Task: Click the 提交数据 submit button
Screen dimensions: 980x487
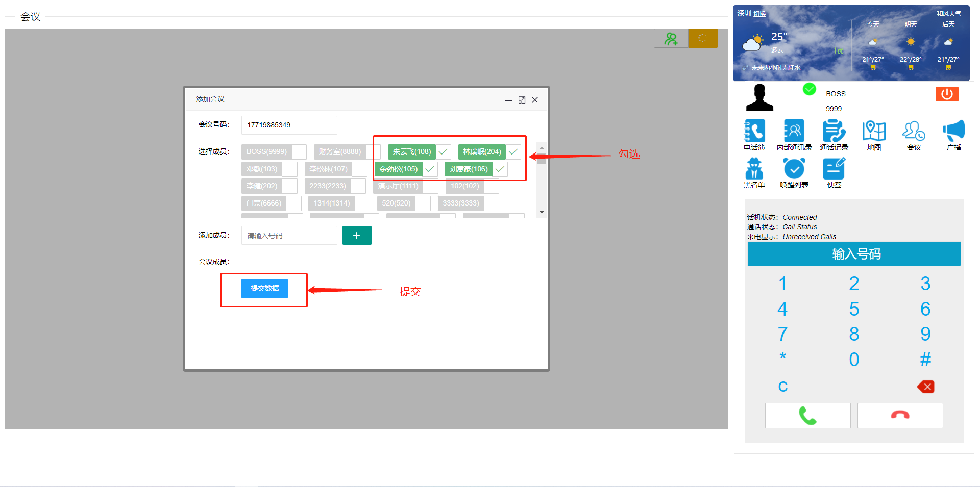Action: 264,289
